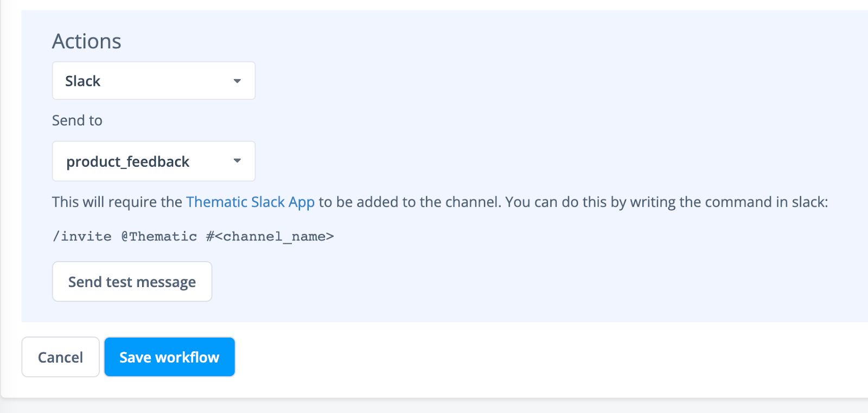Screen dimensions: 868x413
Task: Click the Send to label
Action: click(77, 120)
